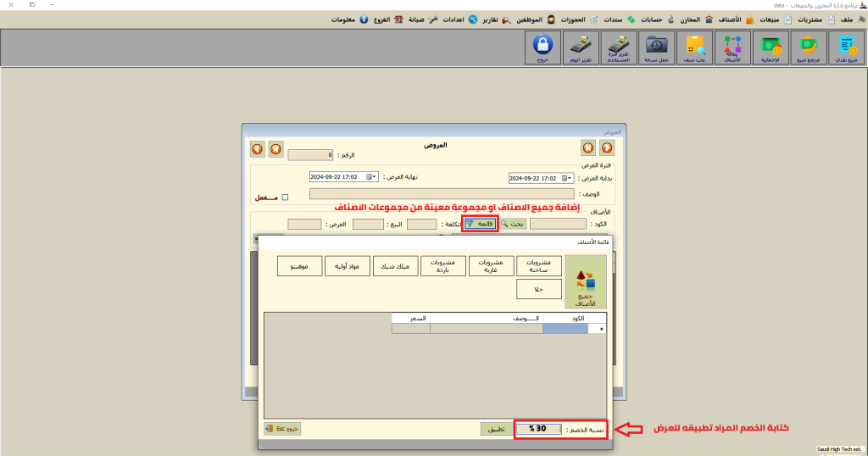Jump to first offer record arrow

click(x=276, y=149)
